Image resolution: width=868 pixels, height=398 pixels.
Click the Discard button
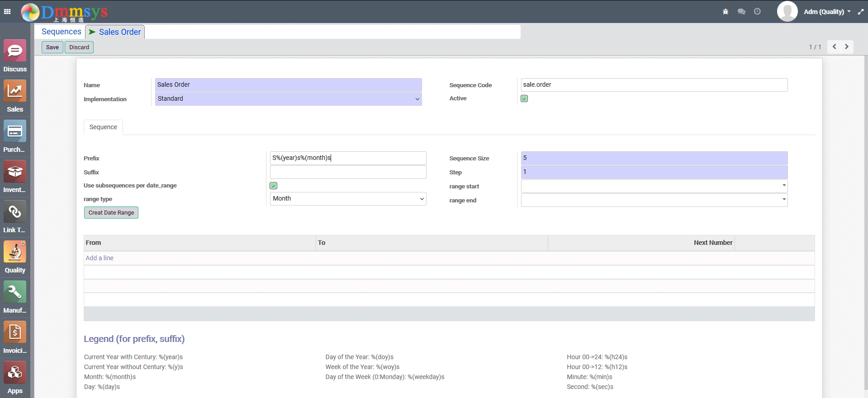pos(79,47)
